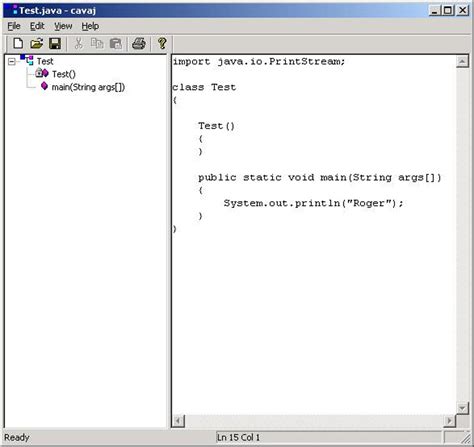Screen dimensions: 474x447
Task: Click the New file toolbar icon
Action: pyautogui.click(x=18, y=43)
